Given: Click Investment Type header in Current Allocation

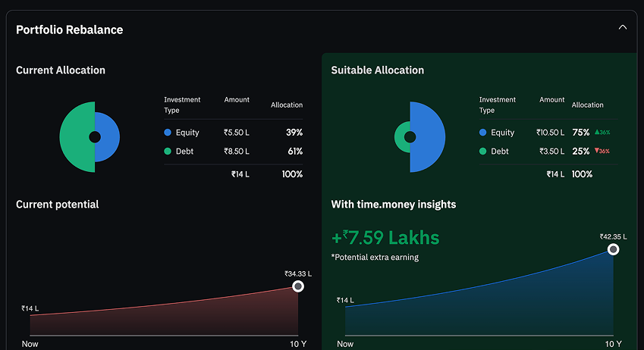Looking at the screenshot, I should click(x=182, y=105).
